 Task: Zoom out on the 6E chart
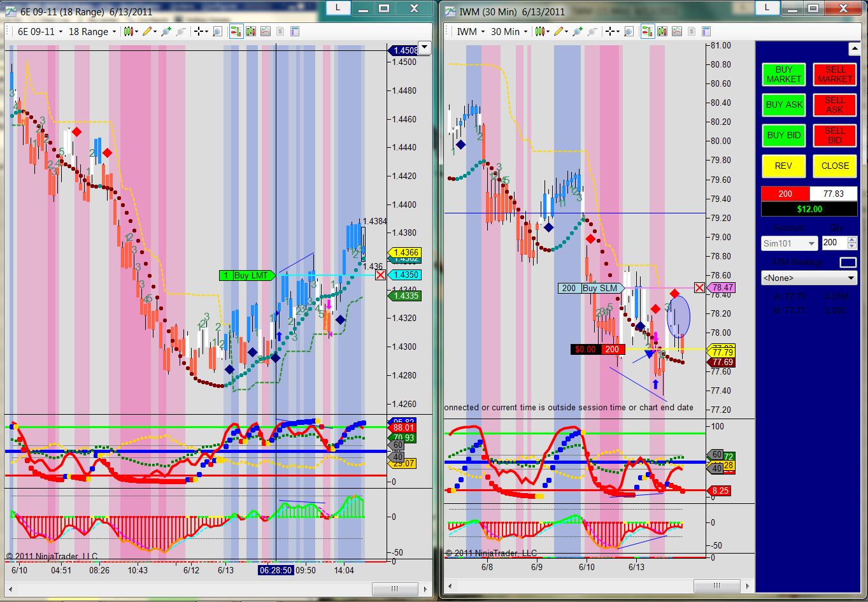click(180, 31)
